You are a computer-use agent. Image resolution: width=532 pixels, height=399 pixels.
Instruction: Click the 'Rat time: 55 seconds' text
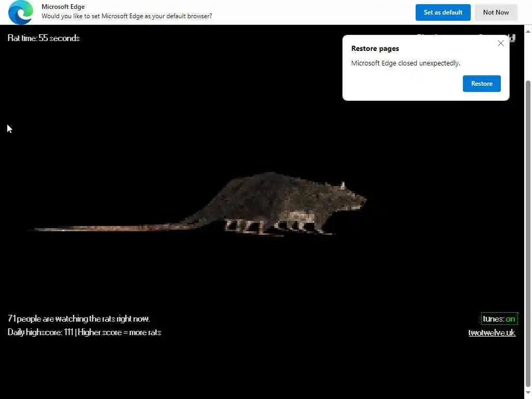(x=44, y=38)
